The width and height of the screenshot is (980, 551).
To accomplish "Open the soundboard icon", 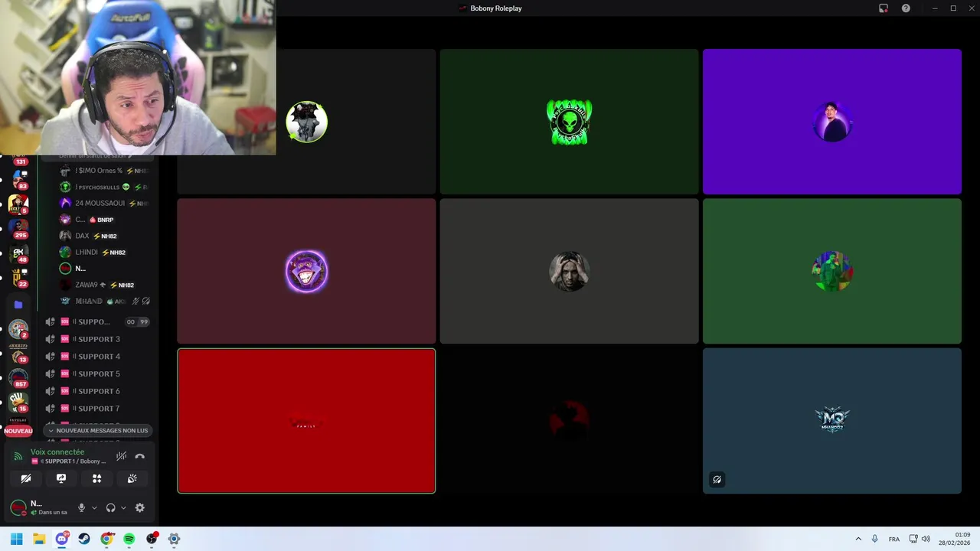I will 132,478.
